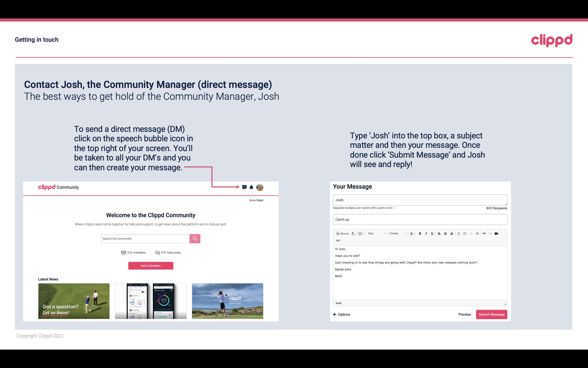Expand the Options section
Image resolution: width=588 pixels, height=368 pixels.
341,314
